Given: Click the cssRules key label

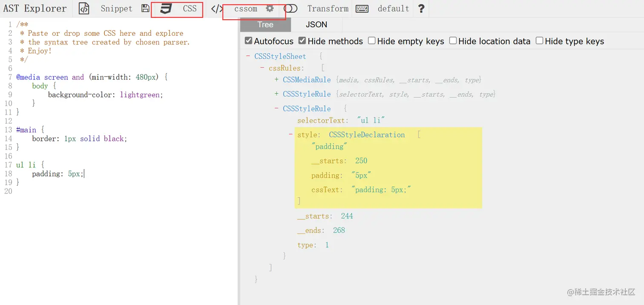Looking at the screenshot, I should click(x=285, y=68).
